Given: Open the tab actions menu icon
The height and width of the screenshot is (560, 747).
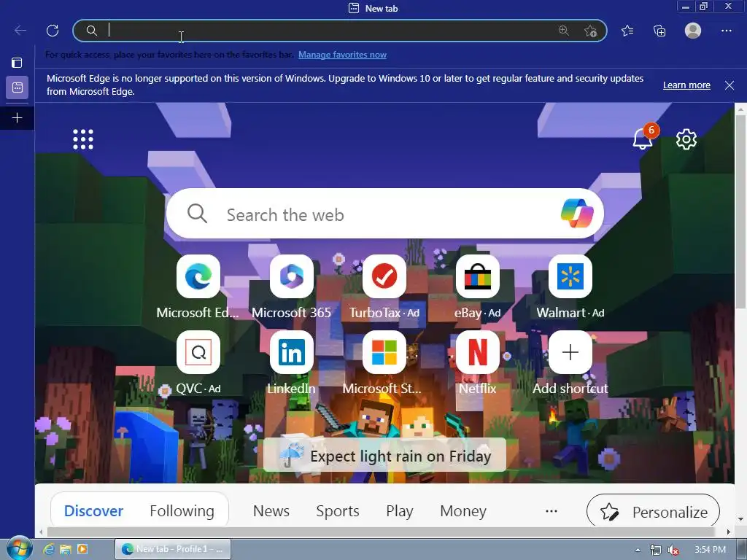Looking at the screenshot, I should coord(18,63).
